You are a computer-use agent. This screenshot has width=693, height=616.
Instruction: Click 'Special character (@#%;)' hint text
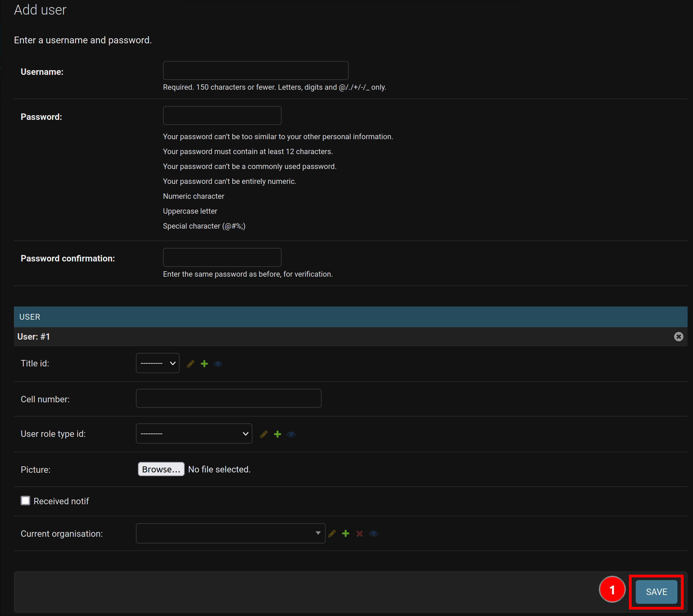(204, 226)
